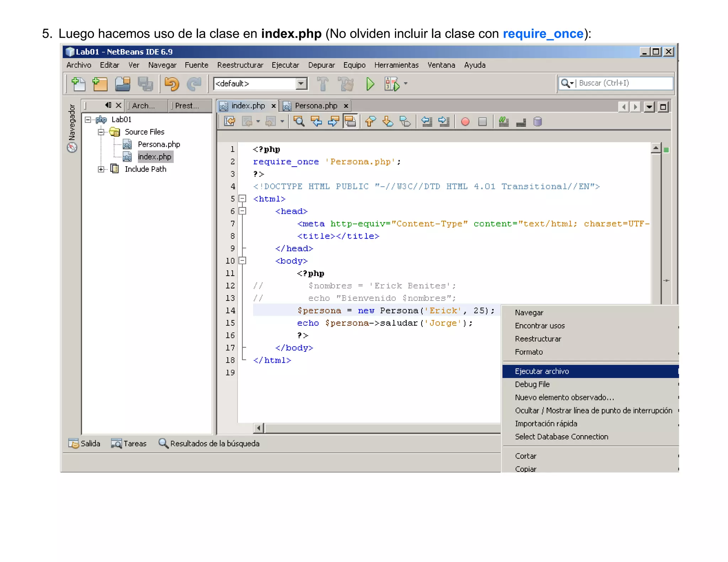Choose Cortar in the context menu
The width and height of the screenshot is (728, 562).
pos(590,456)
